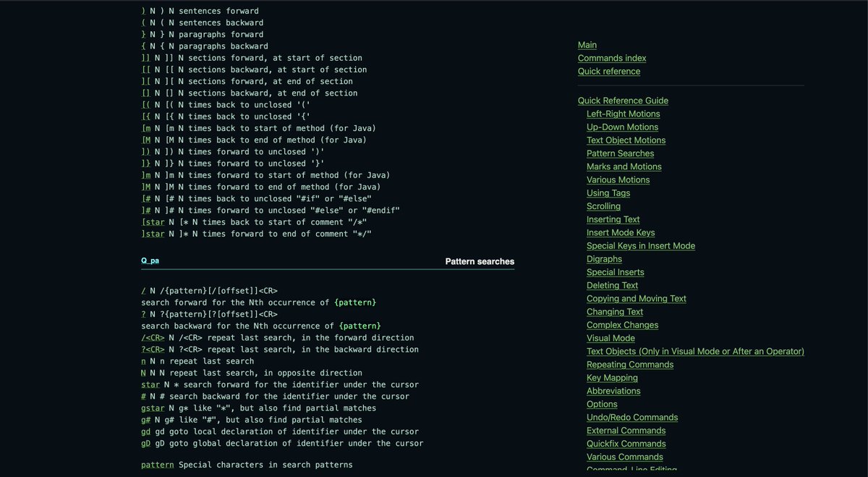Open the ]m forward start of method link

(145, 175)
